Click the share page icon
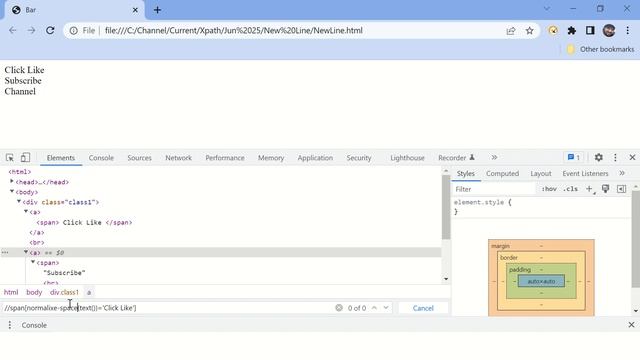The width and height of the screenshot is (640, 360). 511,31
